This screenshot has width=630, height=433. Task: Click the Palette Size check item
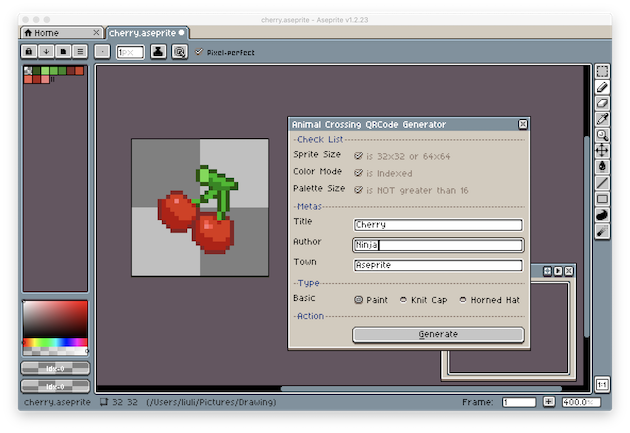pos(411,190)
